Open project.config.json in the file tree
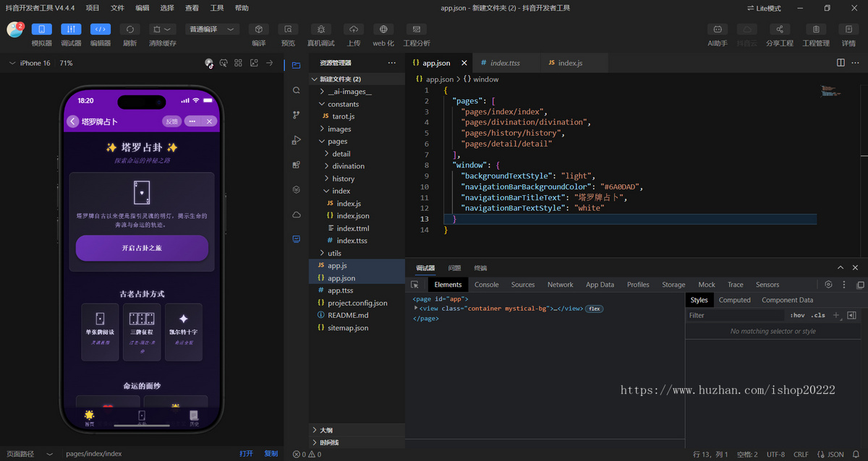Viewport: 868px width, 461px height. [x=357, y=303]
